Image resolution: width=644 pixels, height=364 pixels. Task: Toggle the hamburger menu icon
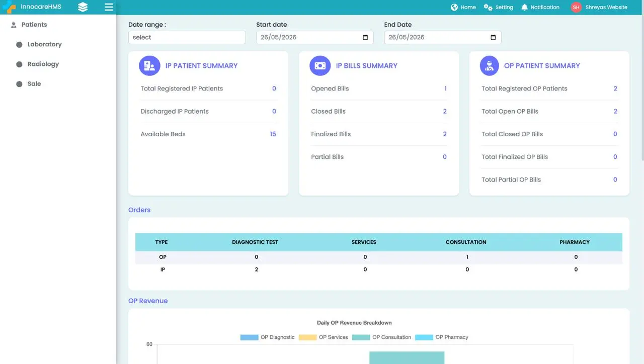109,7
